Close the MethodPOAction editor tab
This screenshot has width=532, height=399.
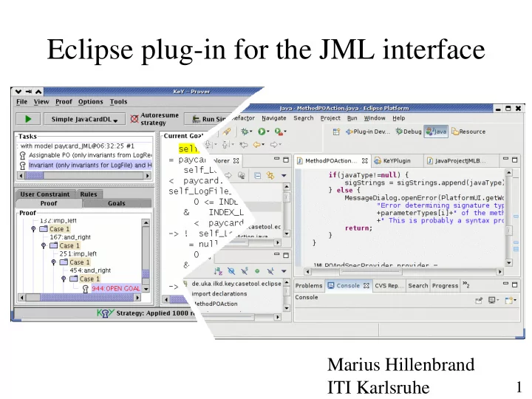(x=364, y=161)
